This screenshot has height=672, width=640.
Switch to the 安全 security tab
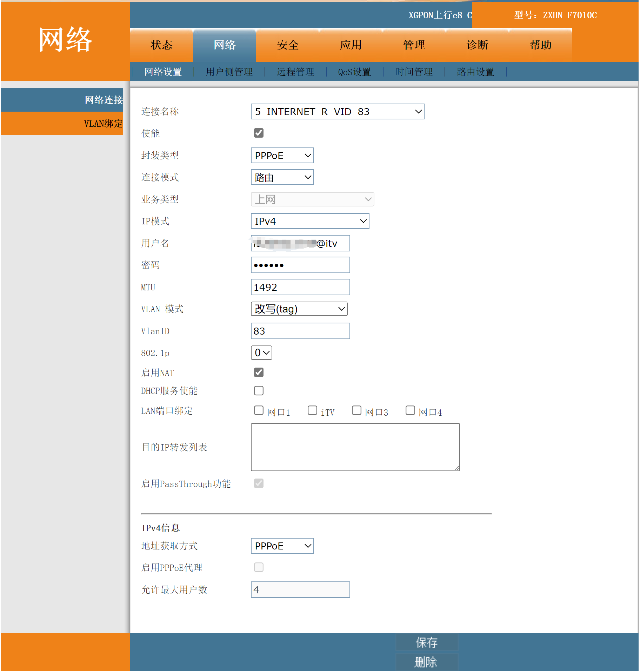click(x=287, y=45)
